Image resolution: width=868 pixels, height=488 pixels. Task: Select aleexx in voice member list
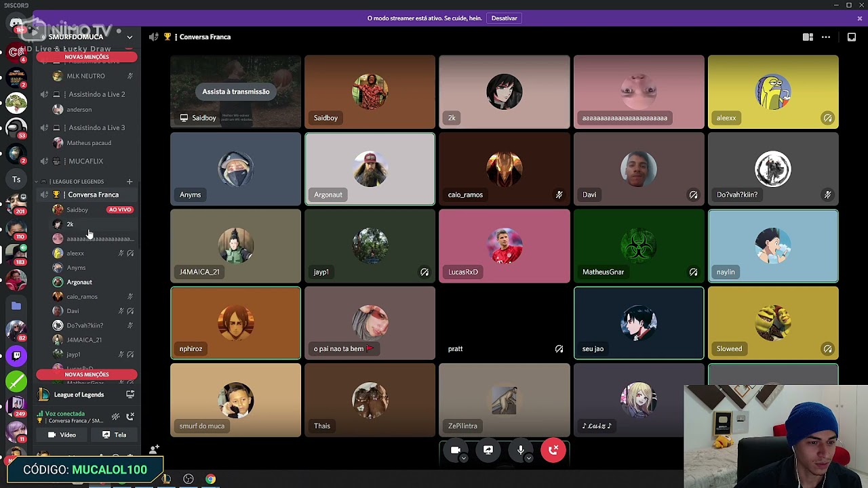coord(93,253)
